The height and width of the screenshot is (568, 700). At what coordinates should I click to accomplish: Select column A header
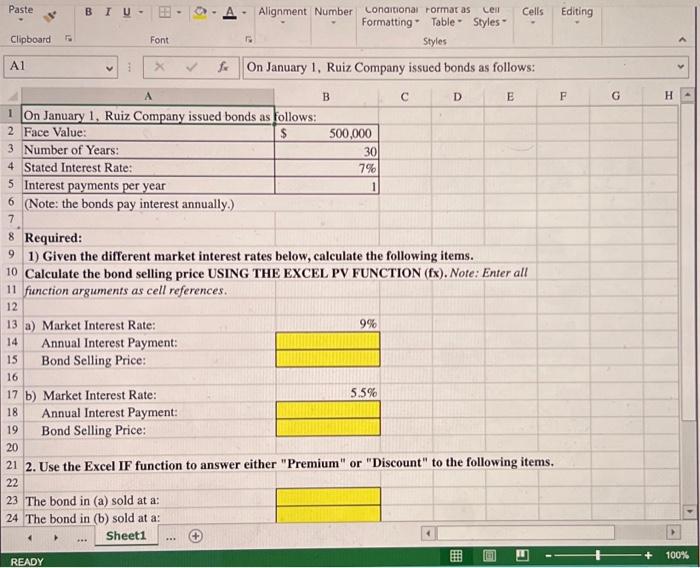point(148,96)
